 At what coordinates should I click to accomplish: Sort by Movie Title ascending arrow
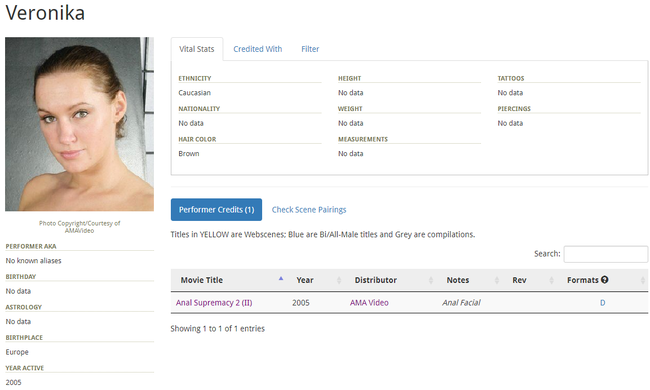tap(281, 279)
